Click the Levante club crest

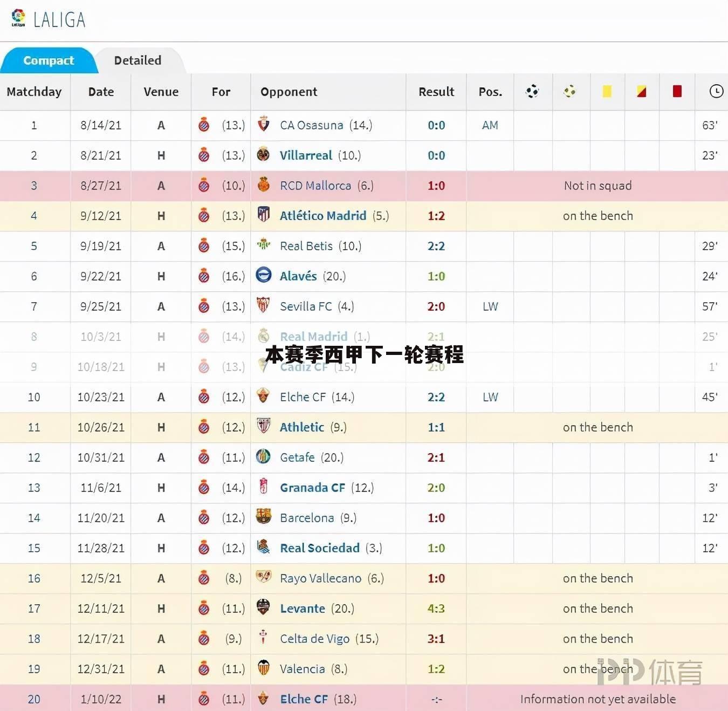pos(263,608)
